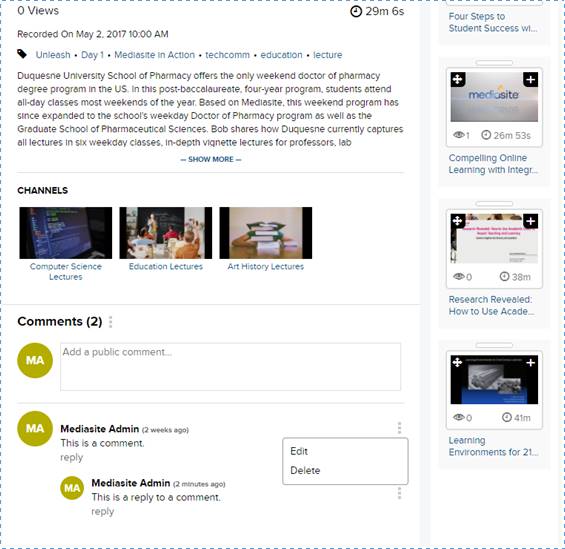Viewport: 565px width, 549px height.
Task: Click the move icon on Compelling Online Learning thumbnail
Action: click(458, 80)
